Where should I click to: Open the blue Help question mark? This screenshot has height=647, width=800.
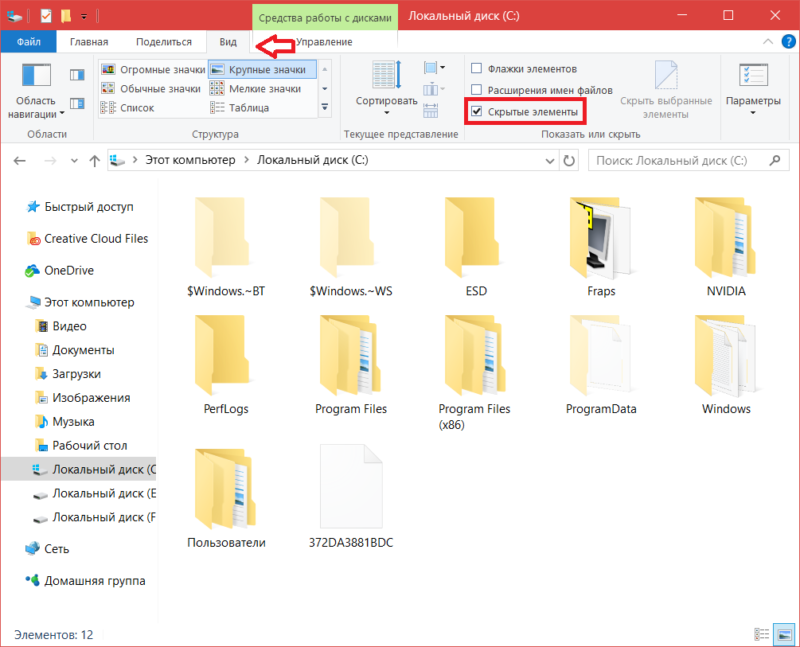pyautogui.click(x=788, y=42)
